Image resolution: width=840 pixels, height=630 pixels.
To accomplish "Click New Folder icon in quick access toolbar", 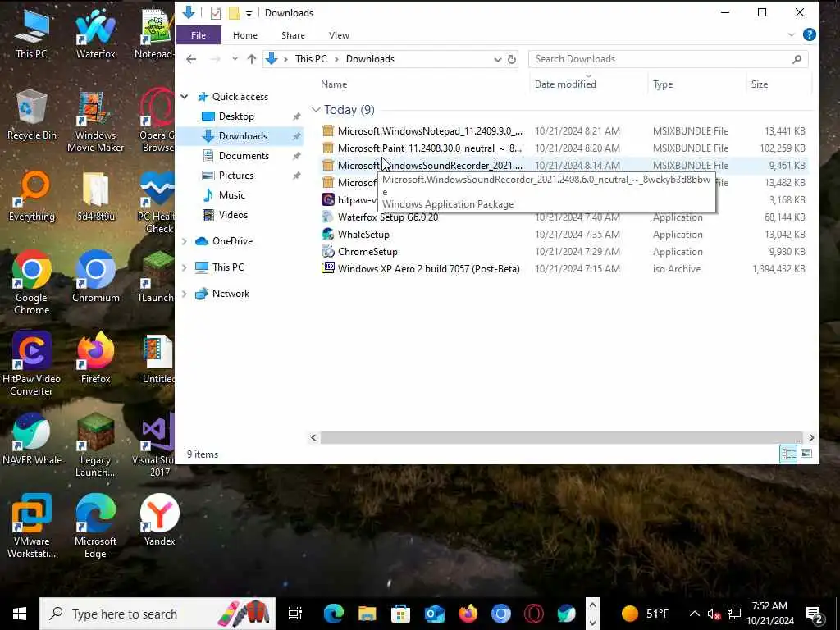I will 234,13.
